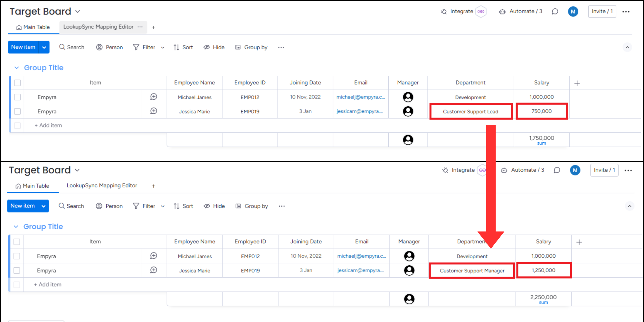The height and width of the screenshot is (322, 644).
Task: Open the Hide columns tool in lower board
Action: [214, 206]
